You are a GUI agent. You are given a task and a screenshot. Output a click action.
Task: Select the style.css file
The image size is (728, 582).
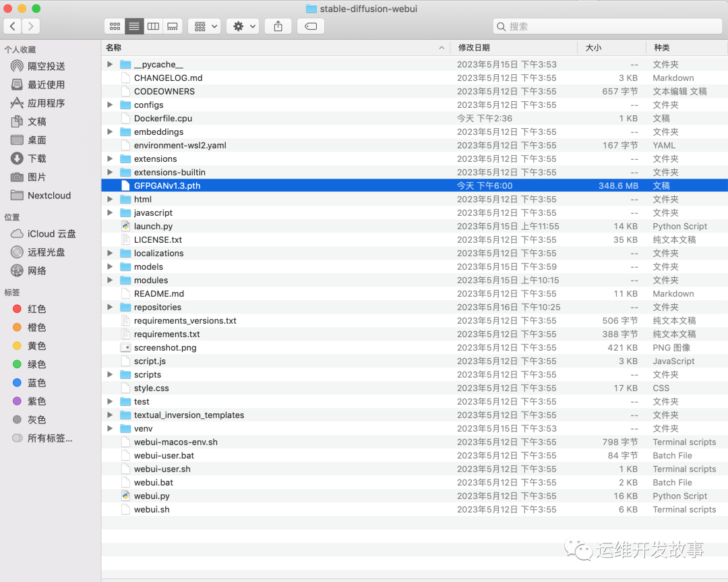pos(414,388)
